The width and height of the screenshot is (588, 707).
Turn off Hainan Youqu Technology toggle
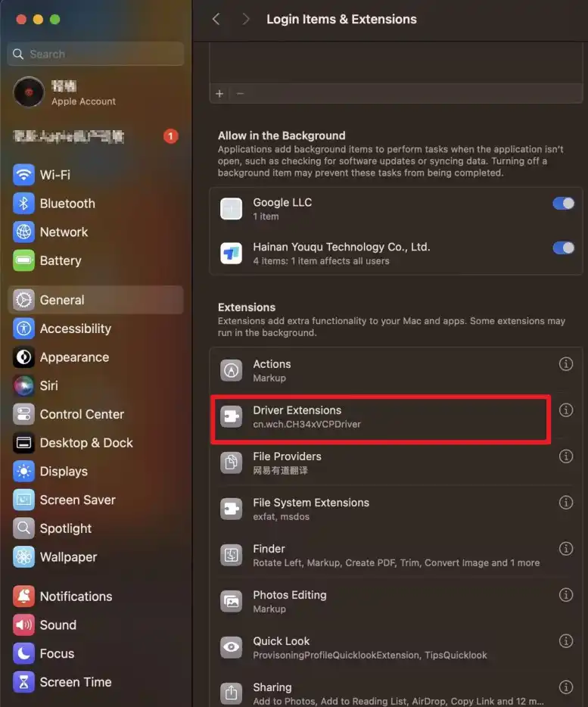click(563, 248)
